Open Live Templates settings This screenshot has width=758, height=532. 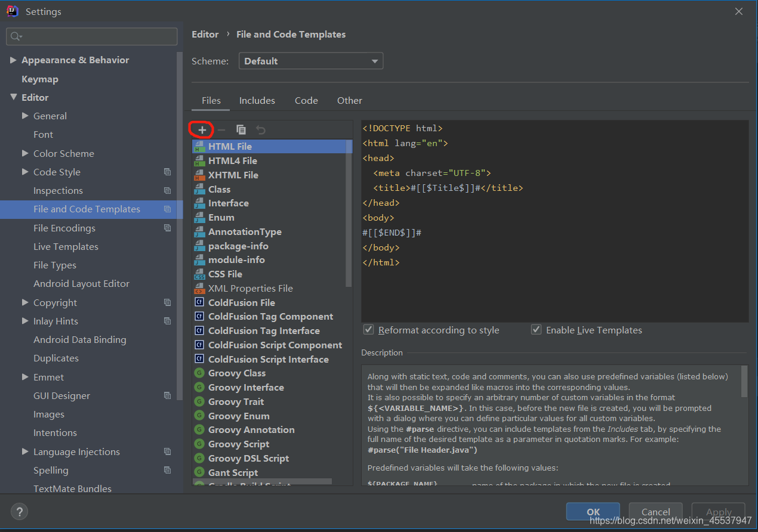point(66,246)
